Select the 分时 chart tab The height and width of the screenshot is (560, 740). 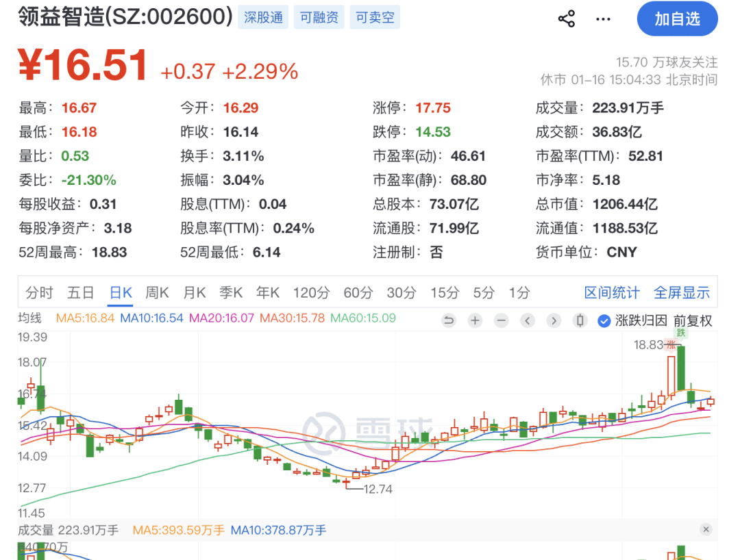click(39, 293)
